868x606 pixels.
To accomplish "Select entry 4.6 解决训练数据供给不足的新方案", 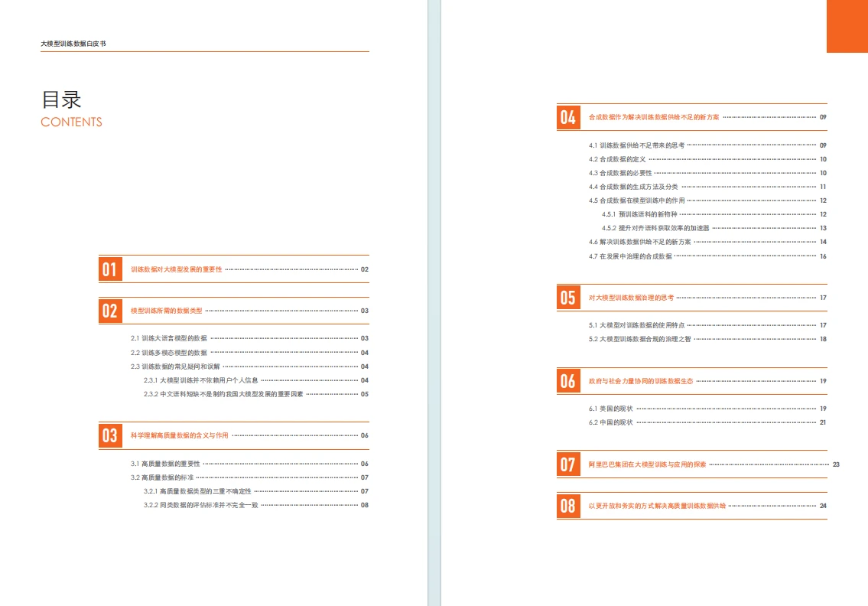I will pyautogui.click(x=639, y=242).
